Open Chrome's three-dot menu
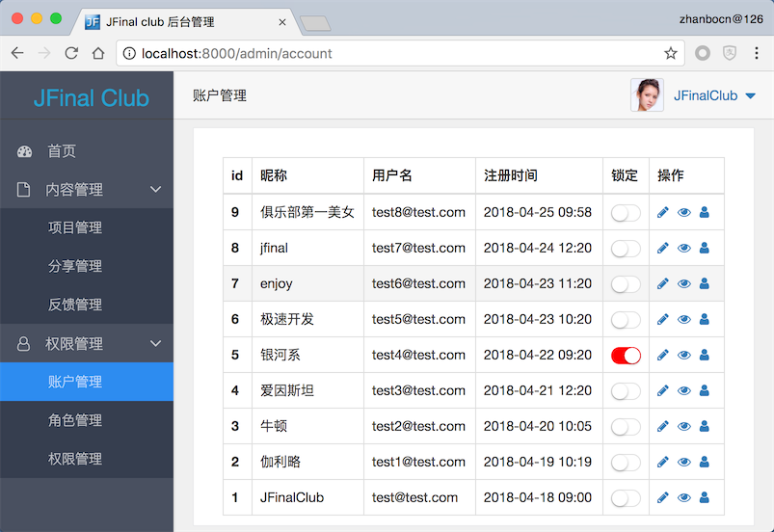Image resolution: width=774 pixels, height=532 pixels. (x=757, y=53)
